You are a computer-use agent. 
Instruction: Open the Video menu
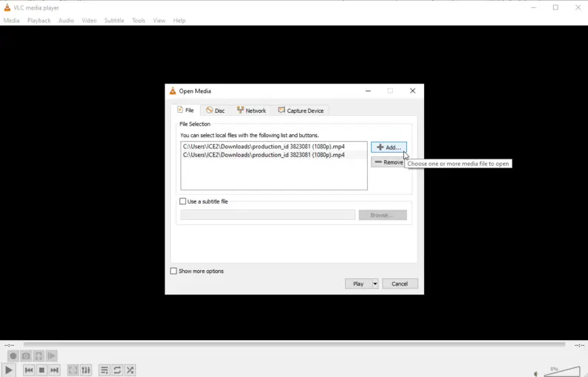coord(89,21)
